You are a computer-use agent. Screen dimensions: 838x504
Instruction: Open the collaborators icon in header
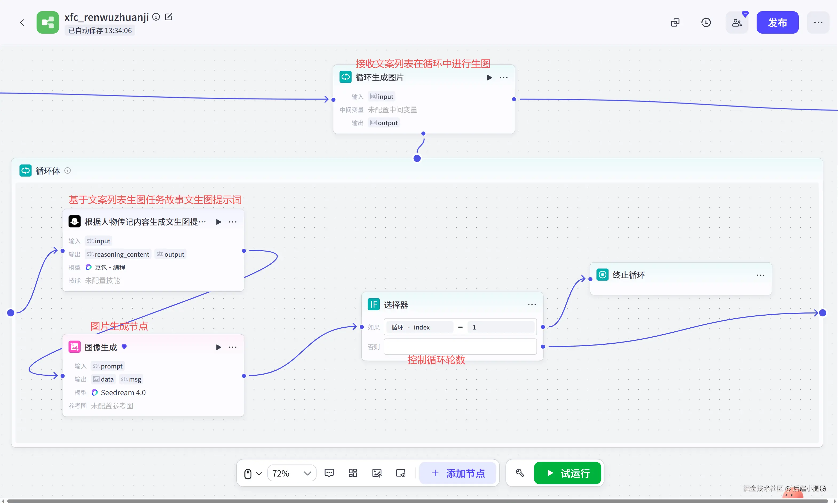(x=737, y=22)
